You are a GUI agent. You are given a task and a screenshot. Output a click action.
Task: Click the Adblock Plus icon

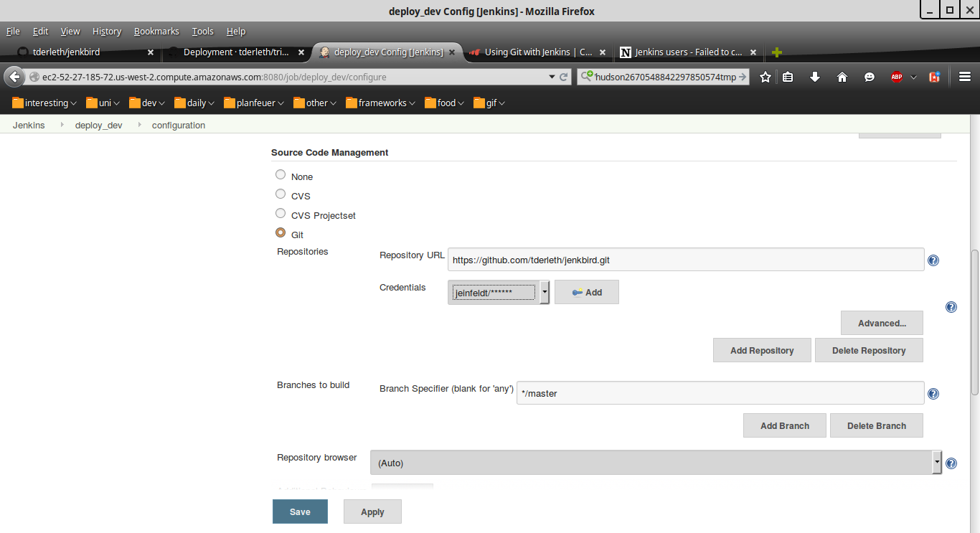(896, 77)
